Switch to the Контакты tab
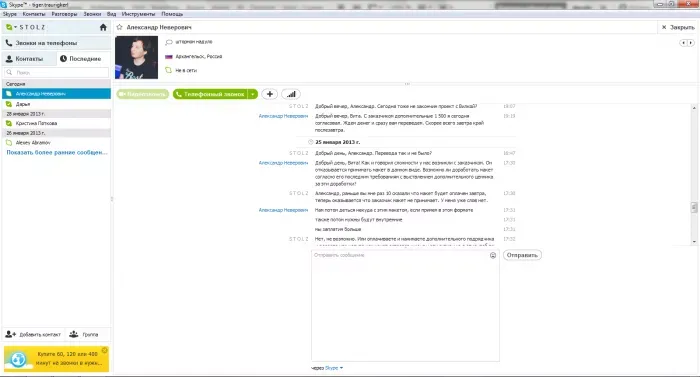This screenshot has height=377, width=700. click(x=29, y=59)
